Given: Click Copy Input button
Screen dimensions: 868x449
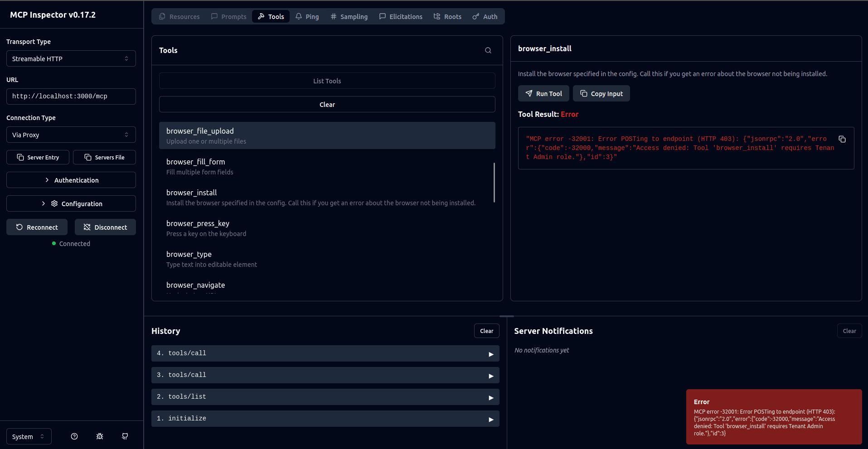Looking at the screenshot, I should pos(601,94).
